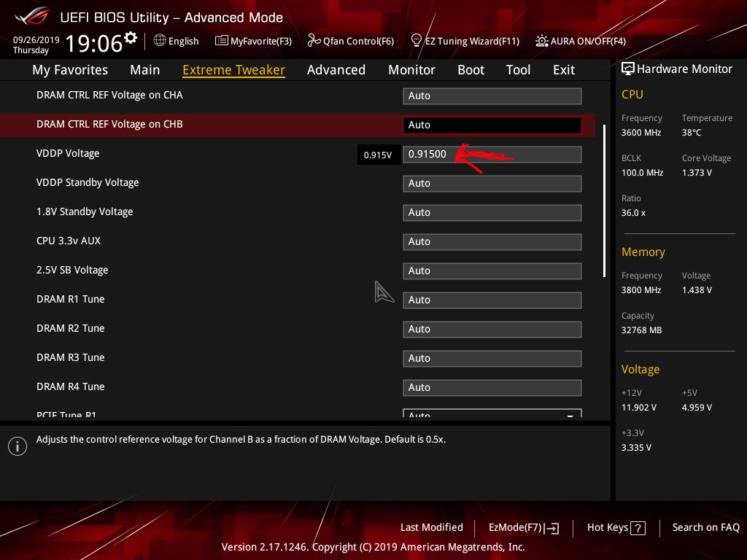Select the DRAM R2 Tune label
747x560 pixels.
(71, 328)
